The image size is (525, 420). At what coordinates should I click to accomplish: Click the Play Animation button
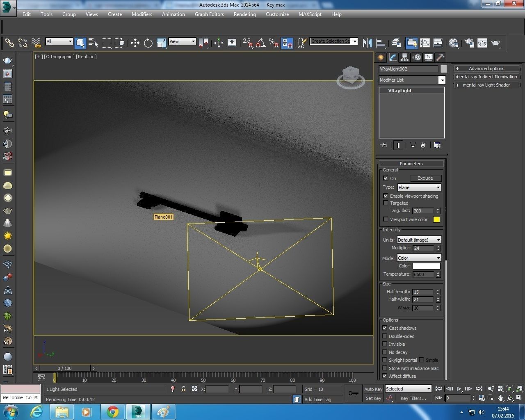pos(459,389)
